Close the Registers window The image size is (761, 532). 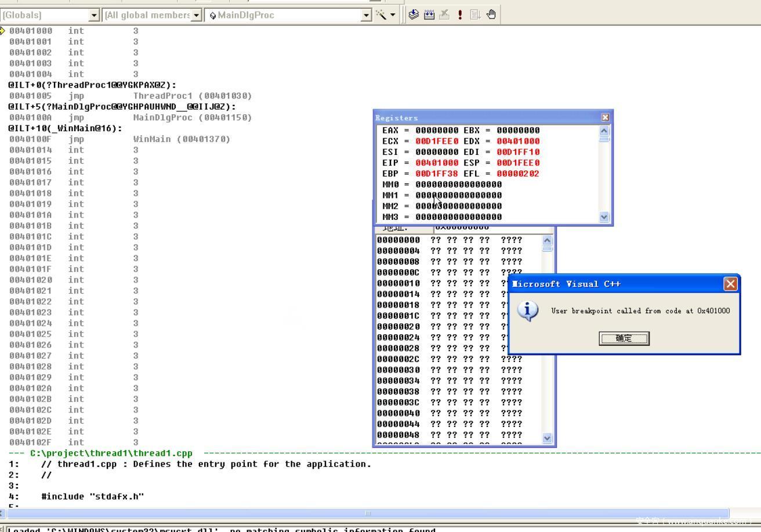pyautogui.click(x=606, y=117)
